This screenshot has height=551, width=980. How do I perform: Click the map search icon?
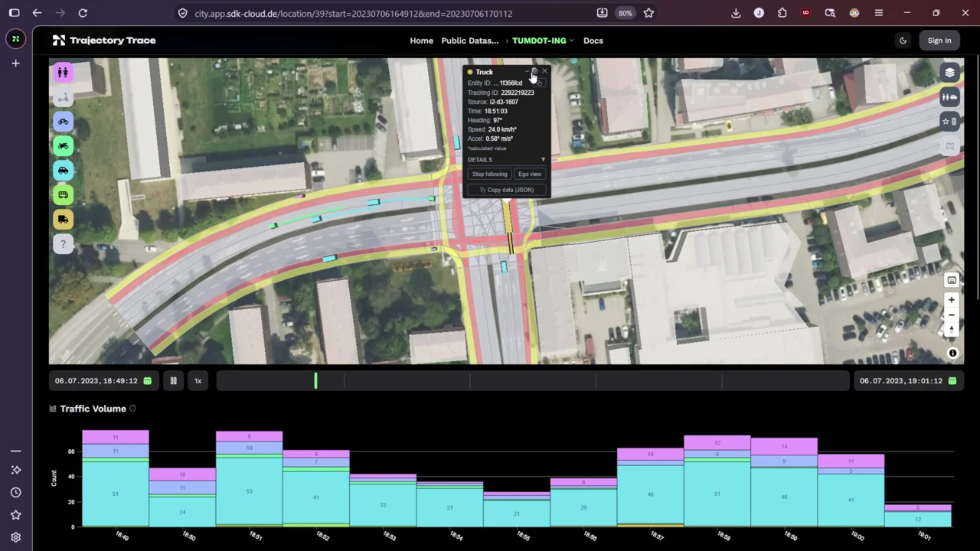tap(950, 146)
